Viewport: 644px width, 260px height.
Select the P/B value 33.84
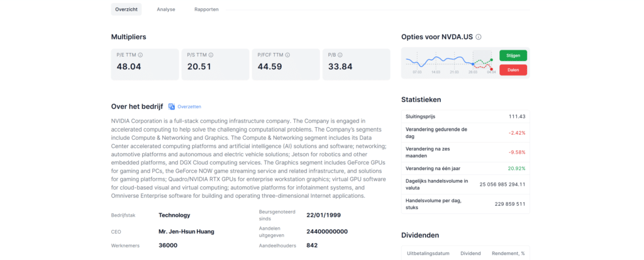pos(340,67)
